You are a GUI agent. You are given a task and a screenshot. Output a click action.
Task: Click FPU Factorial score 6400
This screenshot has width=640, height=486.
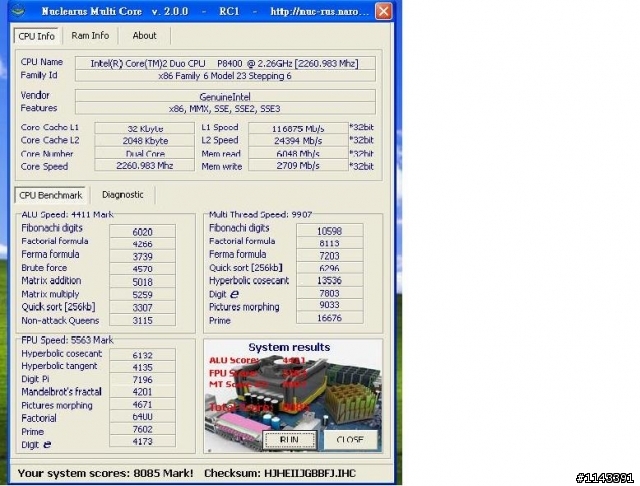tap(142, 417)
